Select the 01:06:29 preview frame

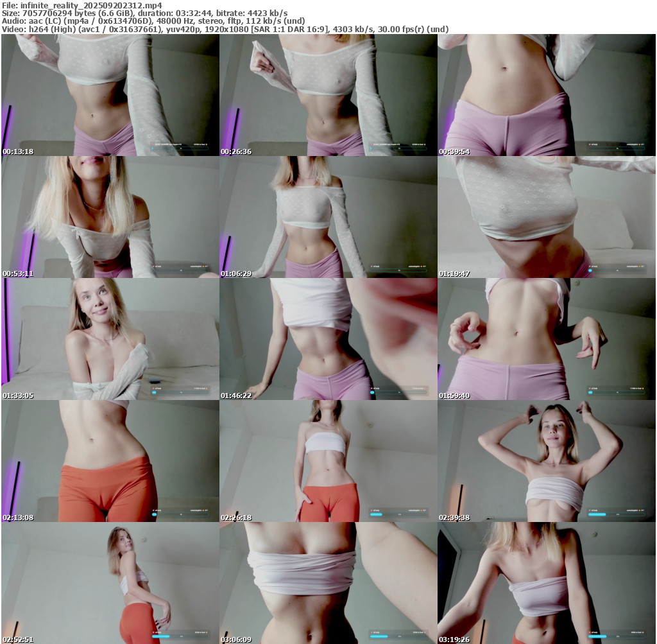pos(328,217)
